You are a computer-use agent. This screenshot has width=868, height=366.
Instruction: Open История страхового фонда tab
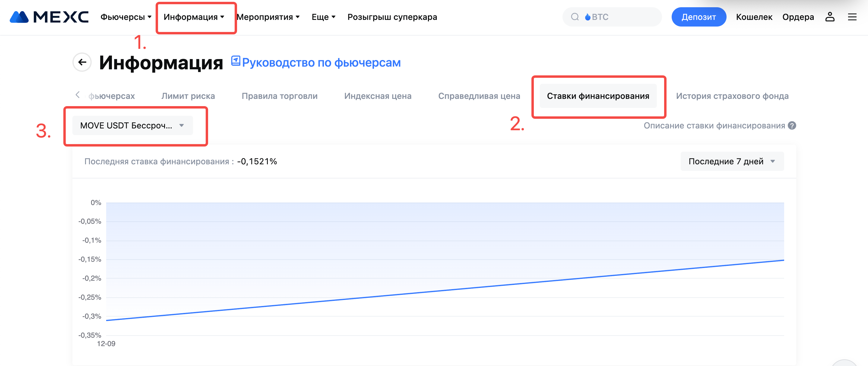(x=732, y=96)
